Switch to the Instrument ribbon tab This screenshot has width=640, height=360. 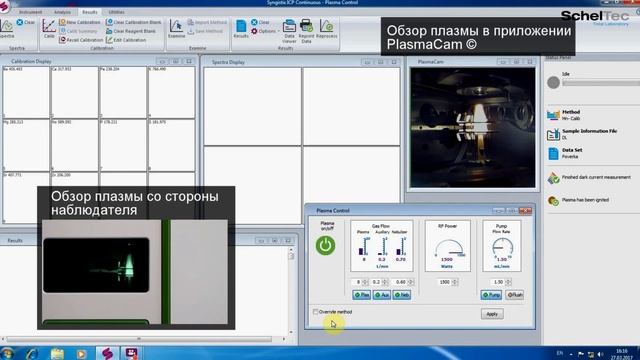coord(31,12)
